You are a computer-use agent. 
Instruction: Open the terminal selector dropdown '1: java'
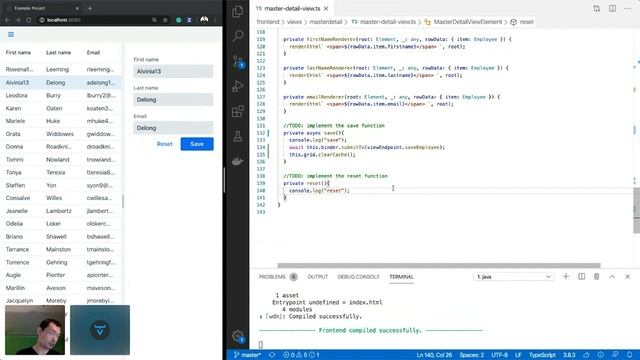[x=513, y=277]
